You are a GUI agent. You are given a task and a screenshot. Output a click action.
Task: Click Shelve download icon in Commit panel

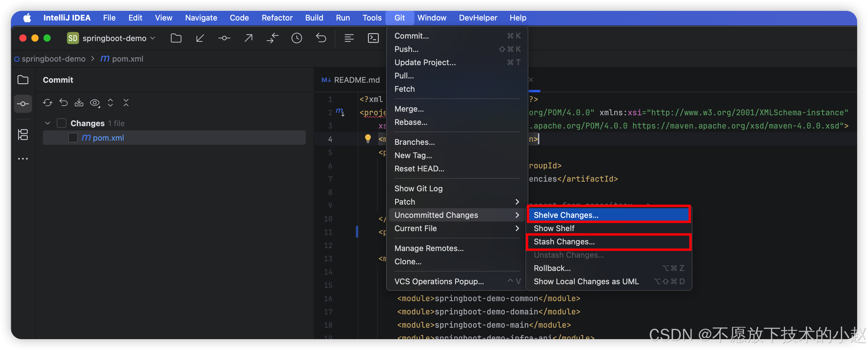pos(79,103)
